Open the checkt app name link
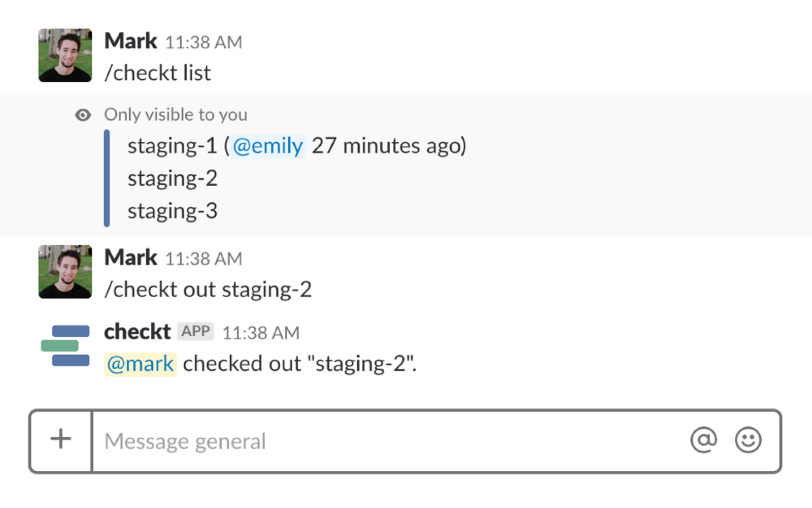 click(137, 332)
